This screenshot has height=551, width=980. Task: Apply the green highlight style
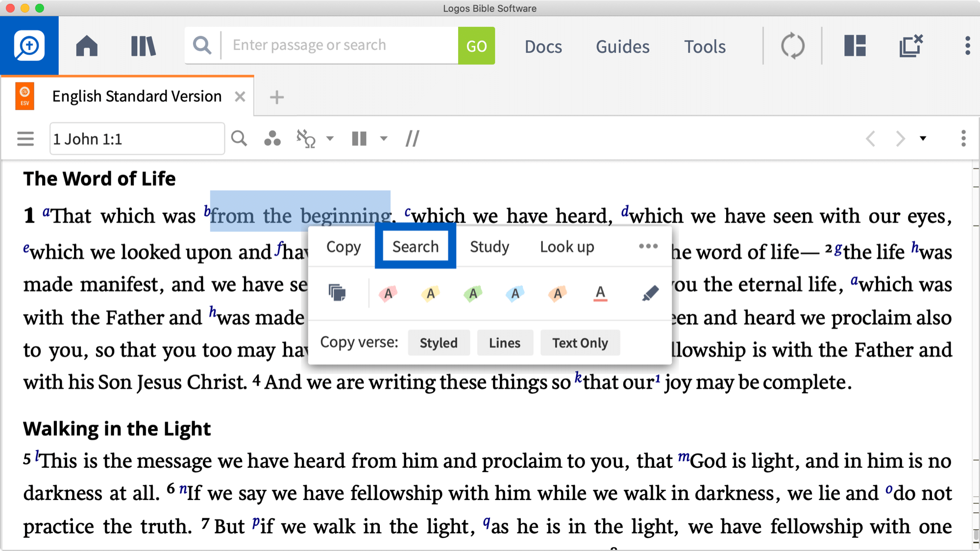click(x=473, y=293)
